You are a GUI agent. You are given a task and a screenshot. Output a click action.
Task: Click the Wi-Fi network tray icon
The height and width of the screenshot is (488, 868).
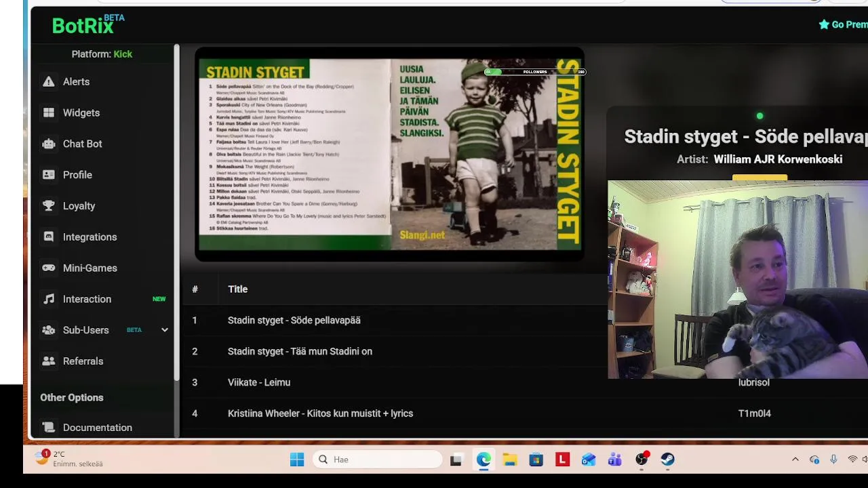[852, 460]
